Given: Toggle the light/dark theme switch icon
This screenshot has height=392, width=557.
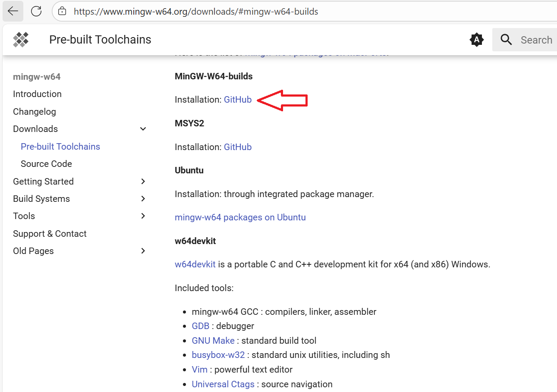Looking at the screenshot, I should coord(476,40).
